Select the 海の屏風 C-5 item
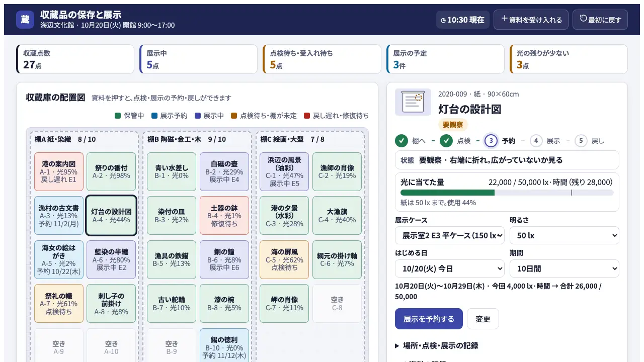This screenshot has height=362, width=644. coord(284,259)
